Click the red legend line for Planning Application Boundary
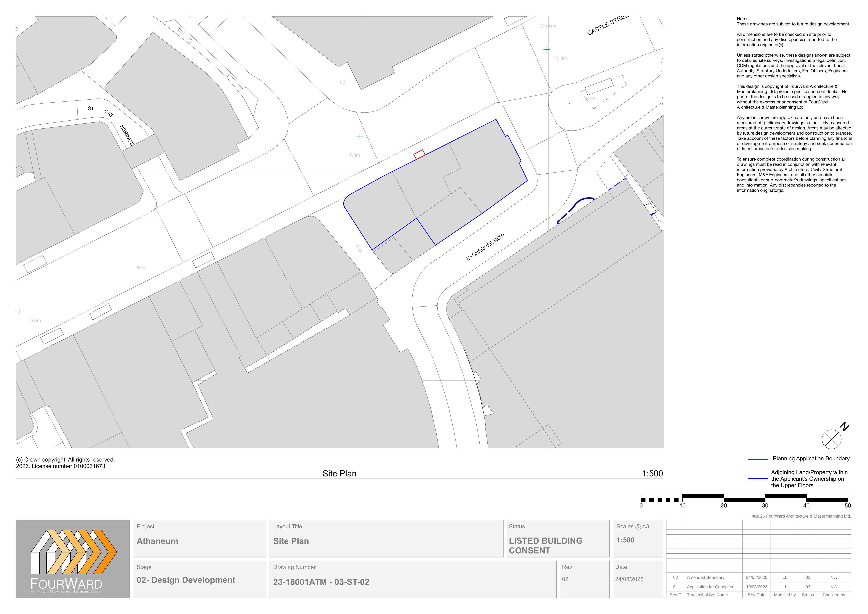Screen dimensions: 868x614 758,459
